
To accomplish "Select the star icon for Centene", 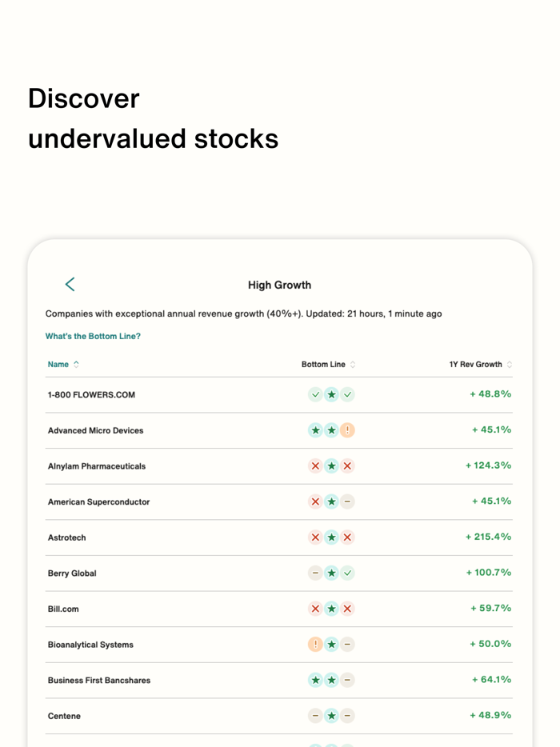I will point(331,716).
